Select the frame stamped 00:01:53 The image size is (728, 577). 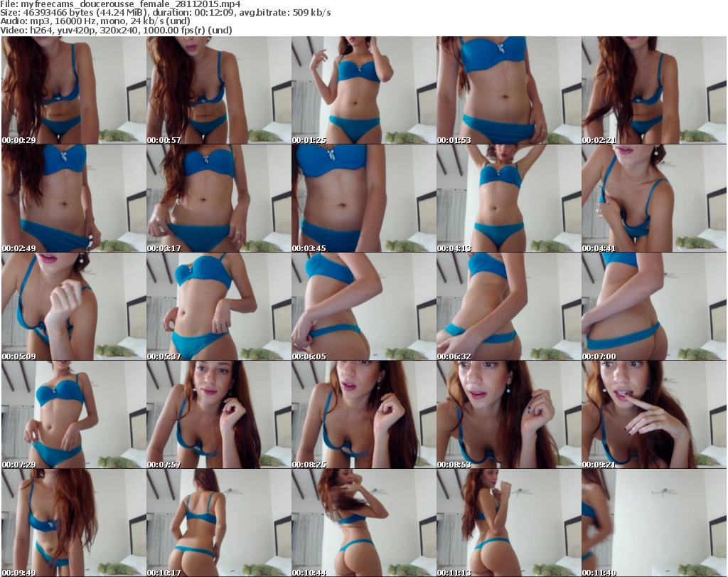(508, 90)
